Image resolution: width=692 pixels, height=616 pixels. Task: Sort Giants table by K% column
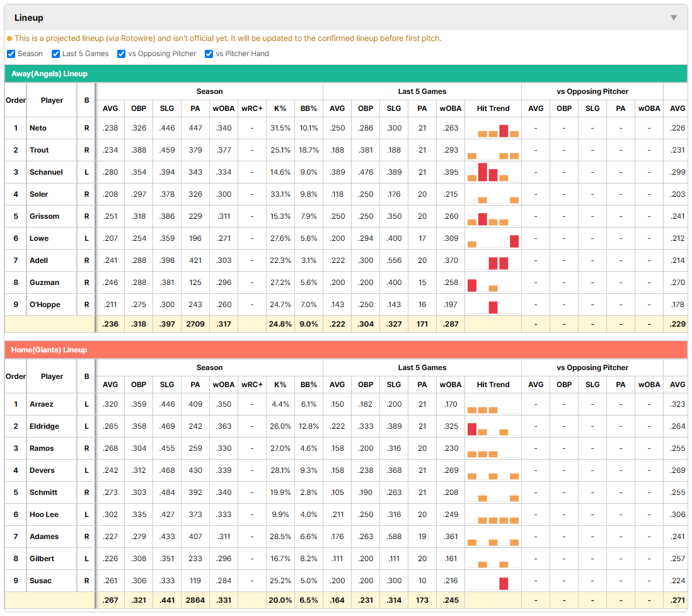pos(280,385)
